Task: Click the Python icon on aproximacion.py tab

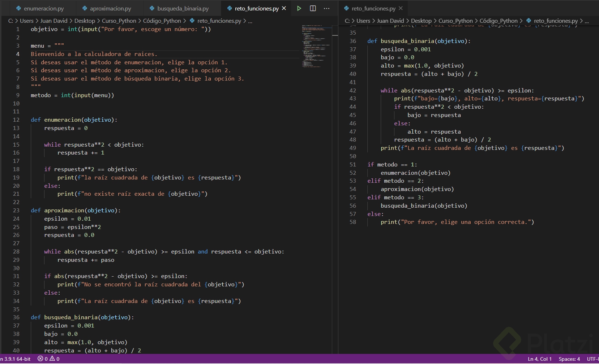Action: pos(85,8)
